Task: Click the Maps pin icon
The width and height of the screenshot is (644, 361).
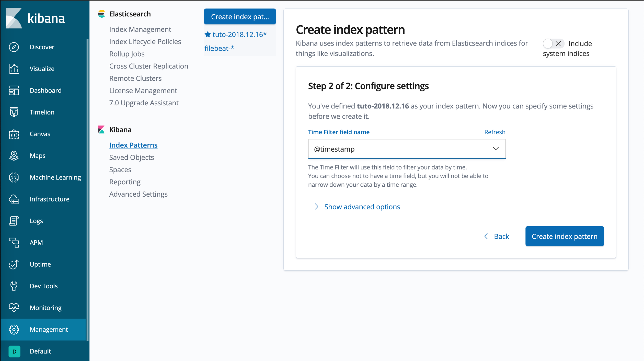Action: click(x=14, y=156)
